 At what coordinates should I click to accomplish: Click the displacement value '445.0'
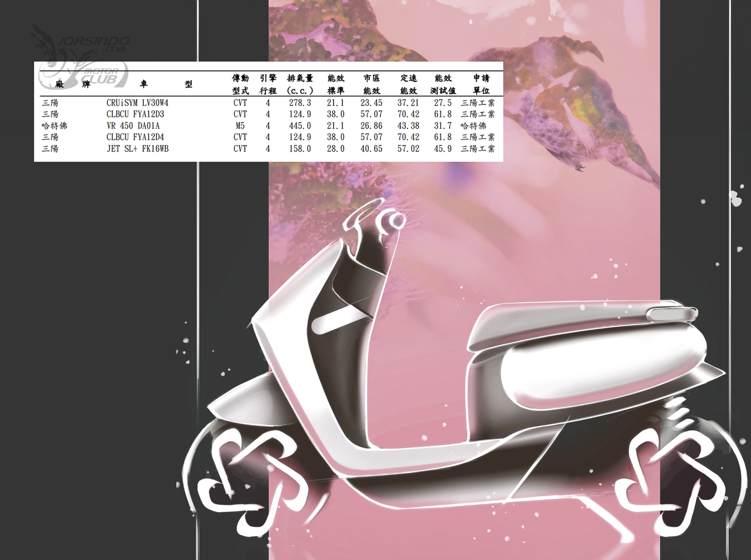click(x=300, y=126)
